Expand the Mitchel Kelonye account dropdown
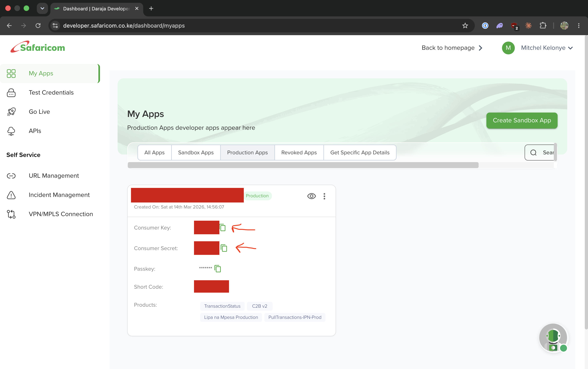This screenshot has height=369, width=588. 547,48
